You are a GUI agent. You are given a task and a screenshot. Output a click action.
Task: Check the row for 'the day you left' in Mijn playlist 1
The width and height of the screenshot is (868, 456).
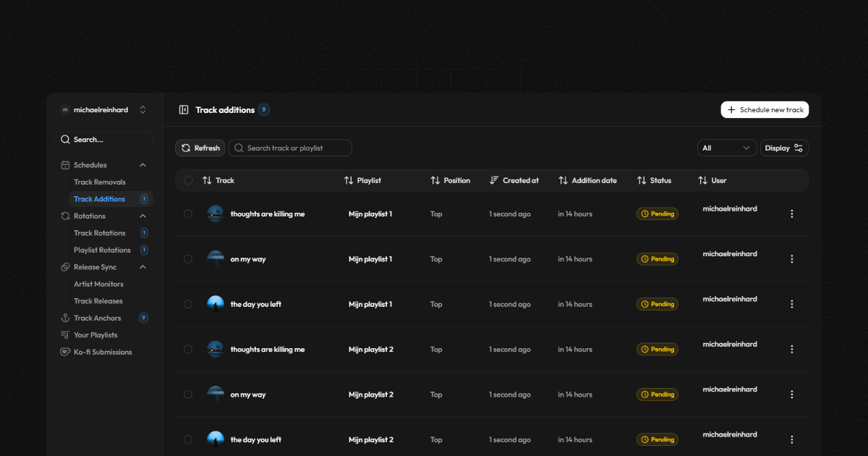pos(188,304)
